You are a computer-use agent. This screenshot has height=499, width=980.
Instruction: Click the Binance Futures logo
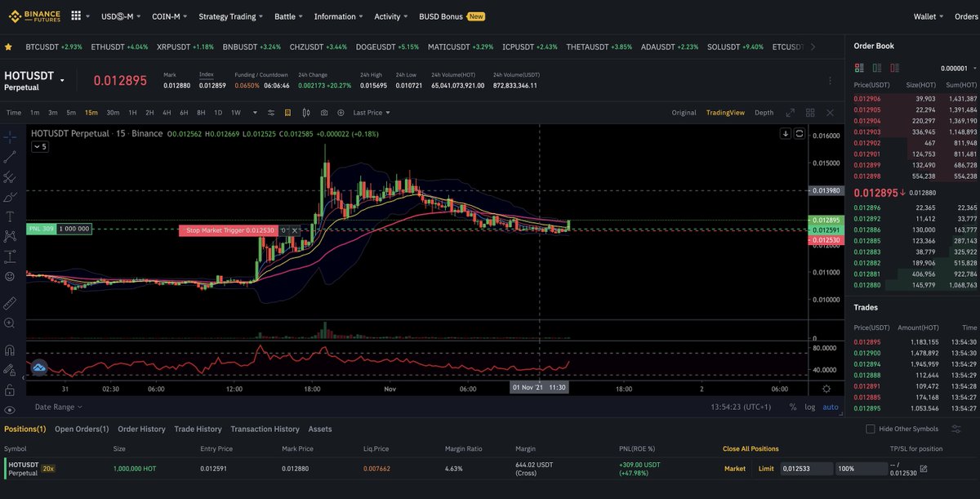(33, 16)
